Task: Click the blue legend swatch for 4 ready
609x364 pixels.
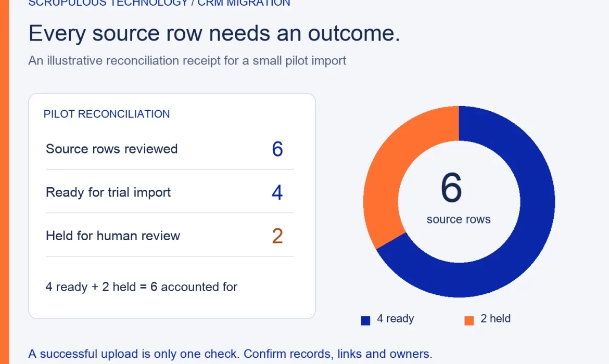Action: [x=365, y=320]
